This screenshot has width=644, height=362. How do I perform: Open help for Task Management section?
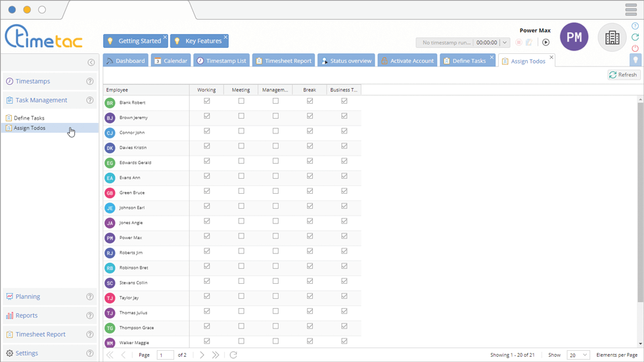90,100
